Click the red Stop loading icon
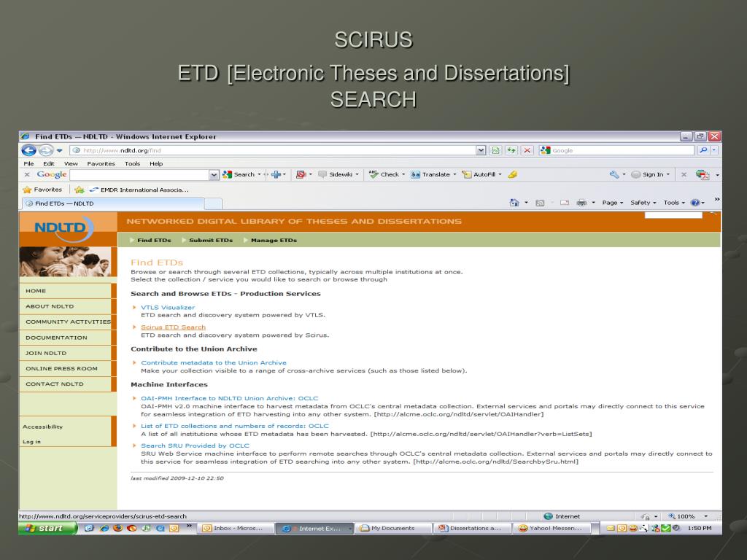The height and width of the screenshot is (560, 747). click(527, 150)
